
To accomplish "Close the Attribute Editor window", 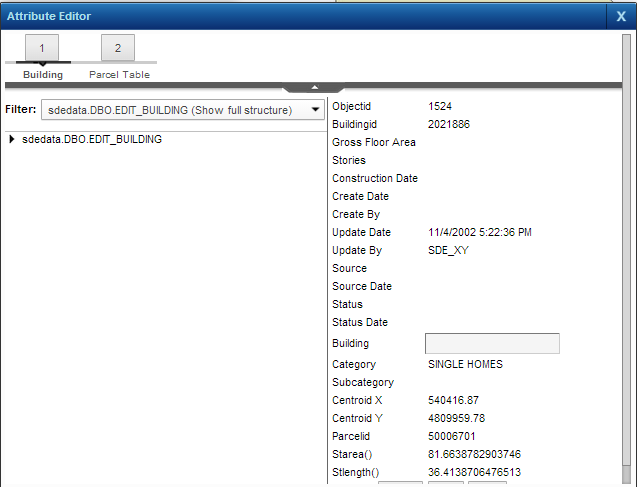I will click(x=621, y=16).
